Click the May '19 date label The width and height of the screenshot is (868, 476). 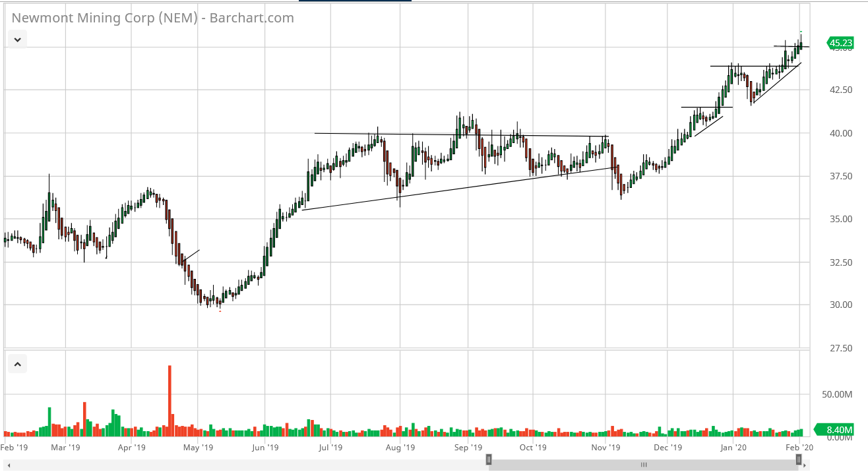pyautogui.click(x=198, y=448)
